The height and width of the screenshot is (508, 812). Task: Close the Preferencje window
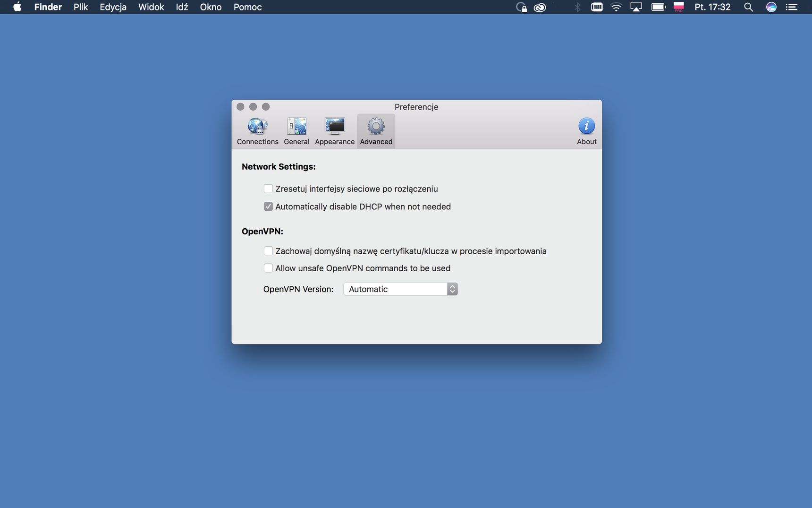coord(240,107)
